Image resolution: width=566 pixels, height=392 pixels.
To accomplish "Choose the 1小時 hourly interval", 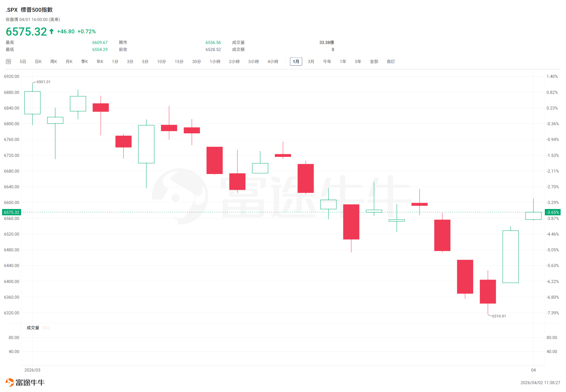I will [x=215, y=61].
